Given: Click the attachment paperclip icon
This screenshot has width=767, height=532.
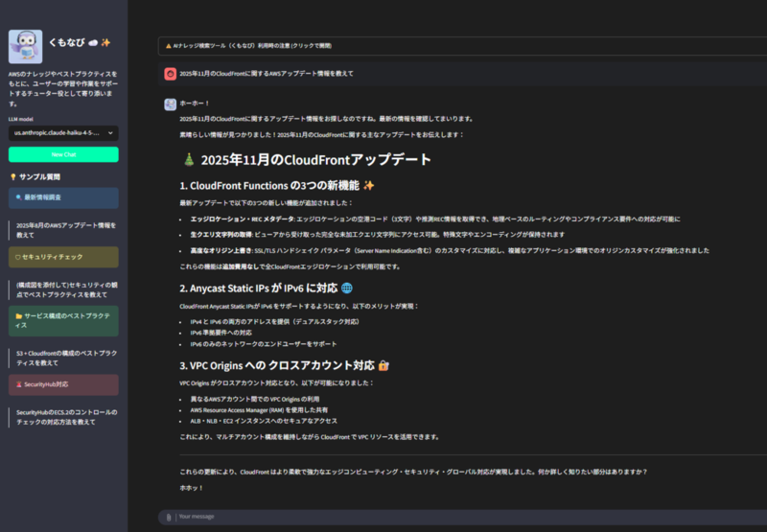Looking at the screenshot, I should click(x=169, y=518).
